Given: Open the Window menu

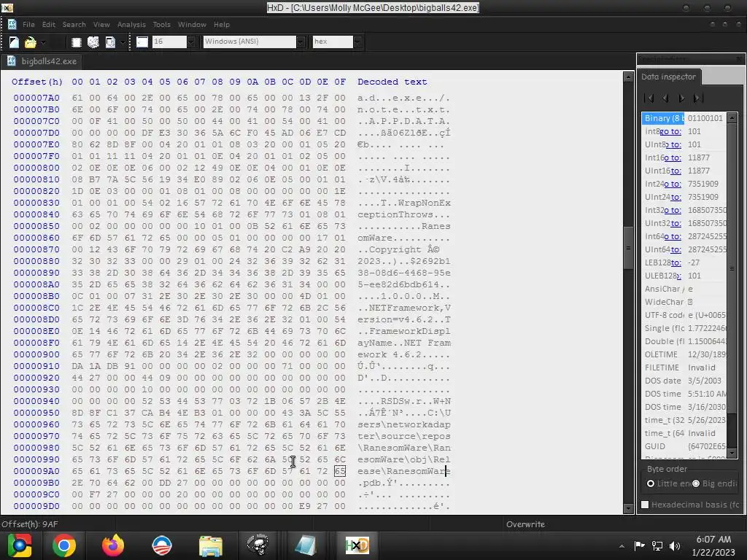Looking at the screenshot, I should [192, 24].
